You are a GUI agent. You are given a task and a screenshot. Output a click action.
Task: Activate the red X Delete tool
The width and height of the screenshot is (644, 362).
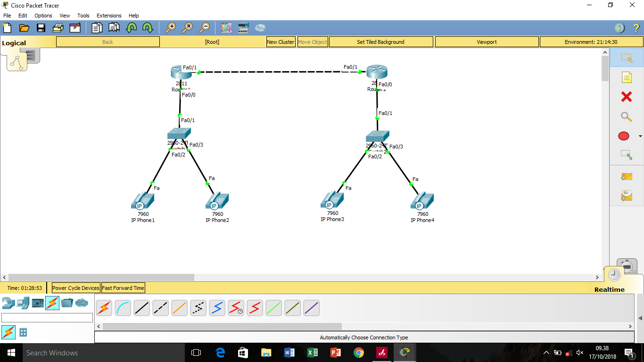click(626, 97)
